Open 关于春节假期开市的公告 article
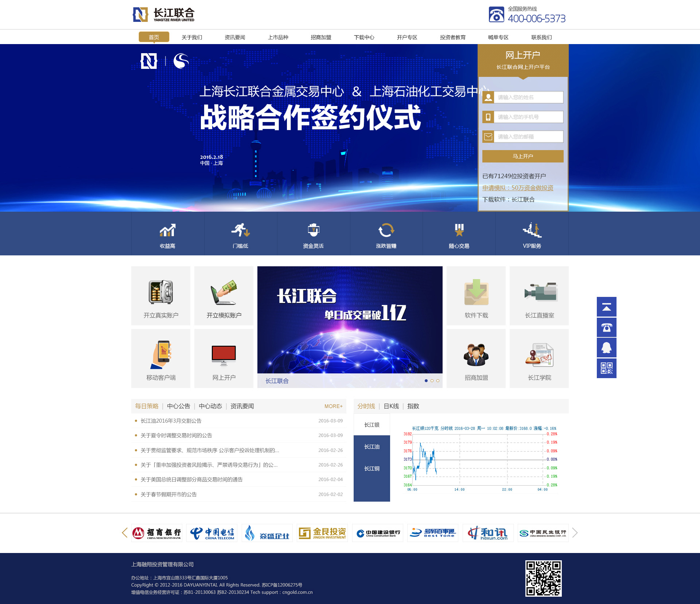 [x=169, y=494]
